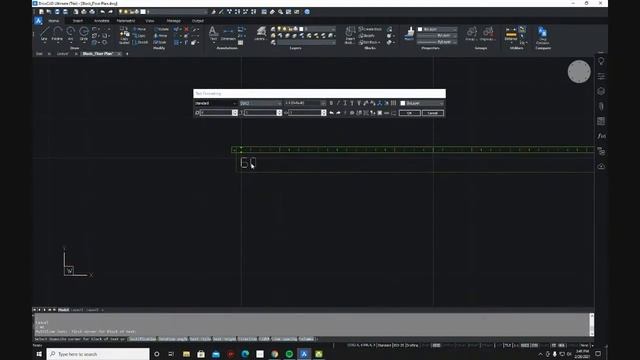Open the ByLayer color dropdown in Text Formatting
Screen dimensions: 640x360
pos(421,103)
